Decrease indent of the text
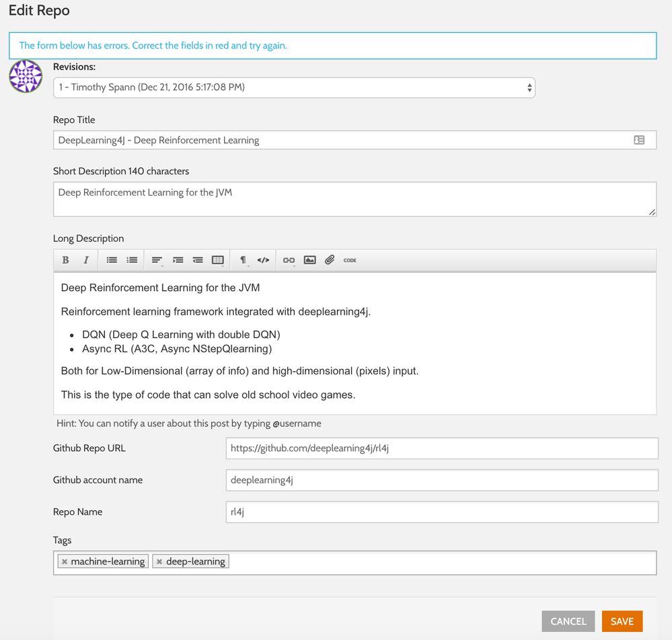The height and width of the screenshot is (640, 672). click(198, 260)
